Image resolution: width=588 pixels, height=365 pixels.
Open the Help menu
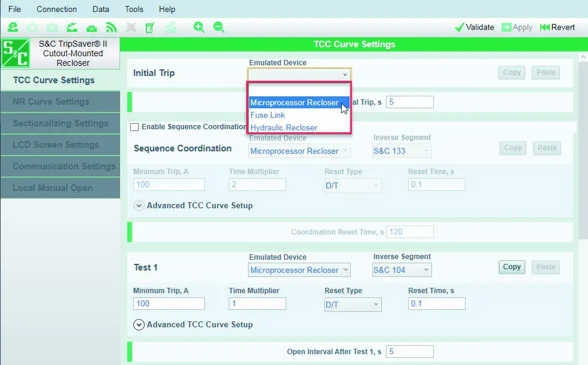click(167, 9)
